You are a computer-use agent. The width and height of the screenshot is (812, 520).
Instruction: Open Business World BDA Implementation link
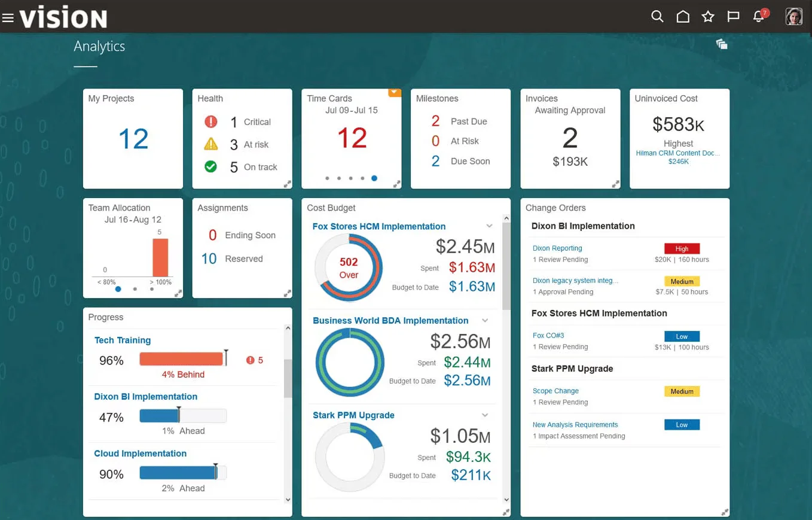point(390,321)
